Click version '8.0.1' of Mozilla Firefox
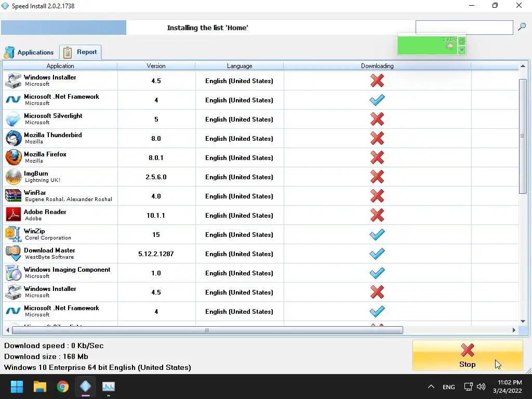The height and width of the screenshot is (399, 532). point(156,158)
